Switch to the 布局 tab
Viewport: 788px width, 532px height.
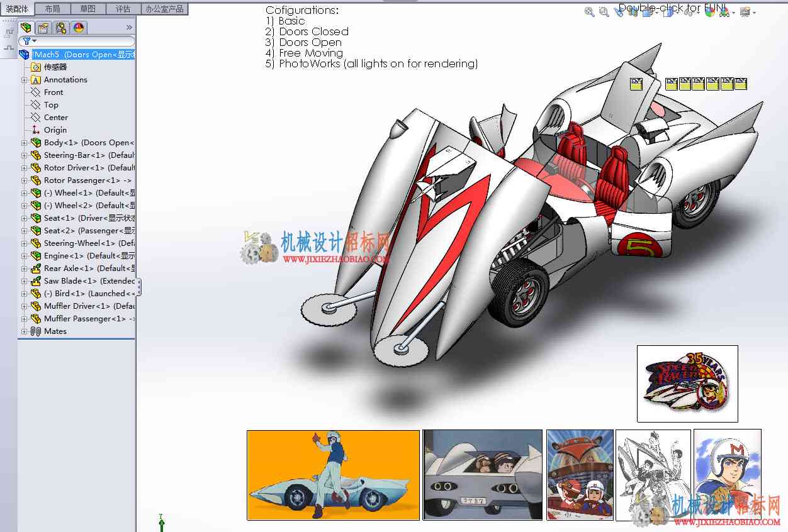(53, 9)
